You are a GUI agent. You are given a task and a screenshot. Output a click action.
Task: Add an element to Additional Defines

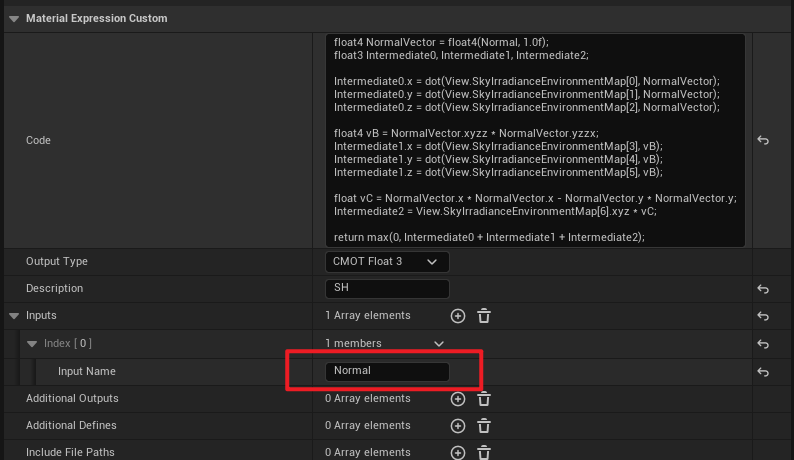458,425
